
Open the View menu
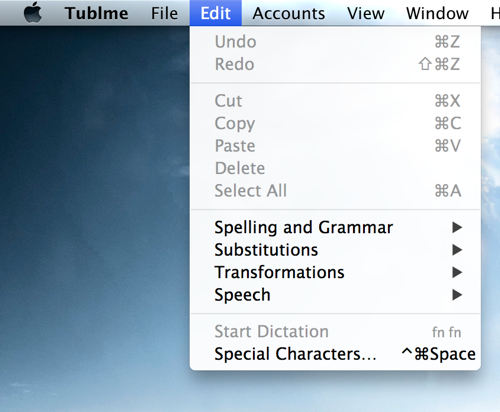[366, 13]
